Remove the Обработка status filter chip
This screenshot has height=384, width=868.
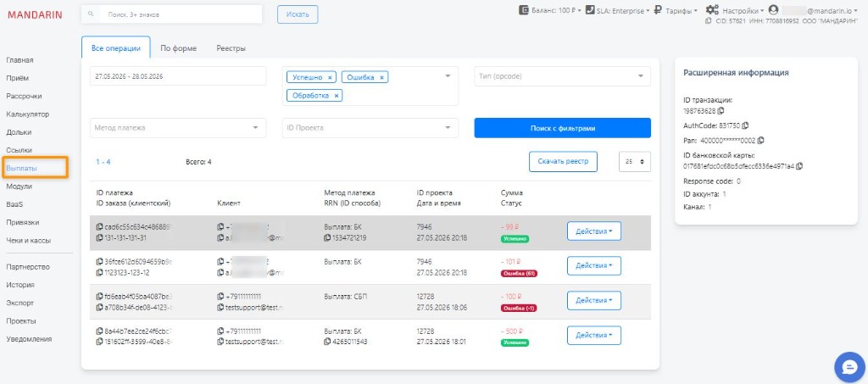[x=336, y=96]
